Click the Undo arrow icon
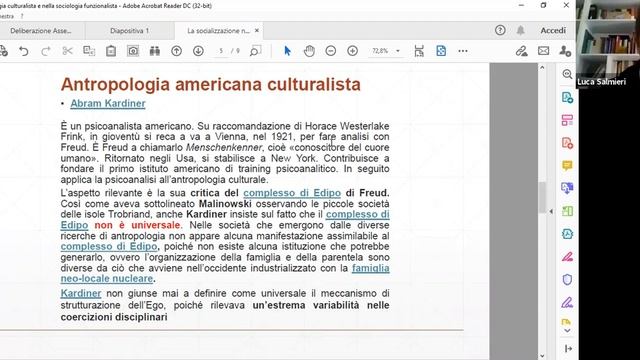This screenshot has height=360, width=640. pos(24,51)
